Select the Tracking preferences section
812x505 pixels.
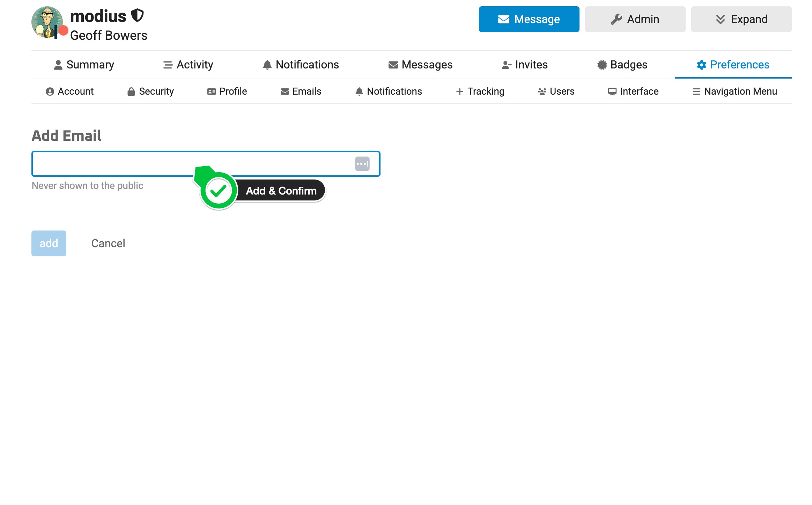(x=480, y=92)
